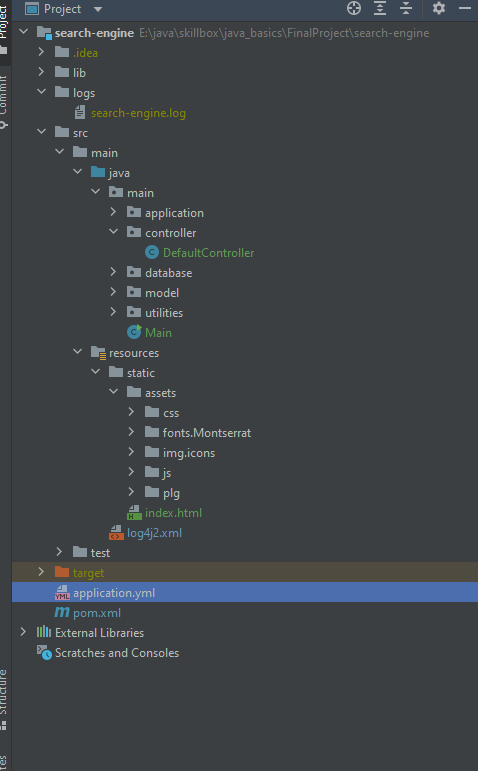This screenshot has width=478, height=771.
Task: Select log4j2.xml file name
Action: [154, 533]
